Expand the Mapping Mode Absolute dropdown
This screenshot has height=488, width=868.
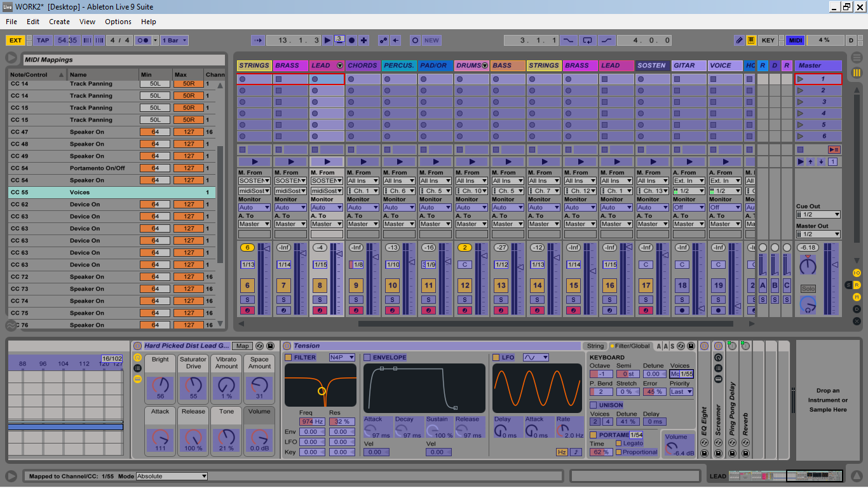(x=172, y=476)
